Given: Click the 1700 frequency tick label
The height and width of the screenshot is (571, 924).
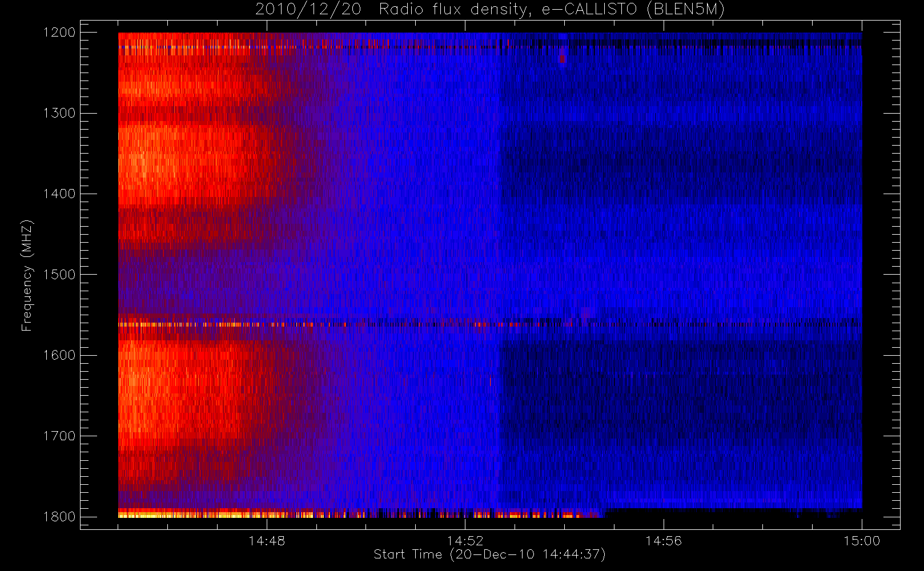Looking at the screenshot, I should 59,436.
